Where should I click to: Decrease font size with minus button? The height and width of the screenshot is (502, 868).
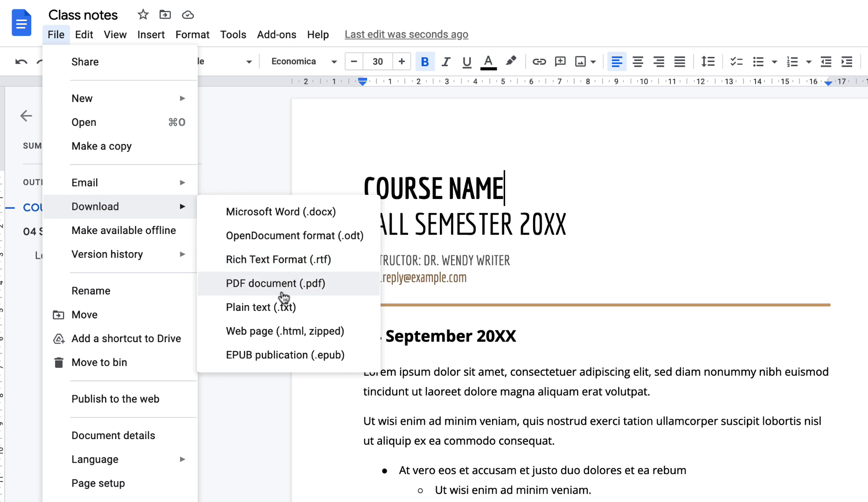[x=354, y=62]
